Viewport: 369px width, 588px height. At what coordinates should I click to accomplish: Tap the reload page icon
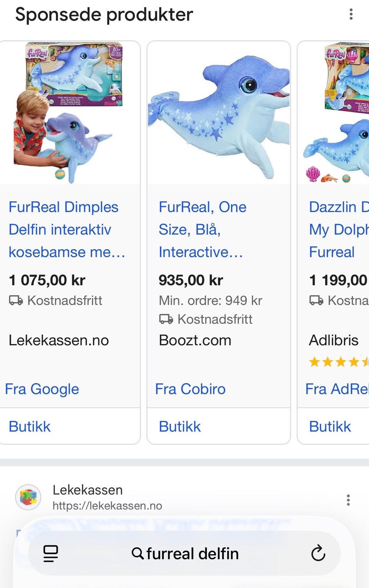click(x=318, y=553)
